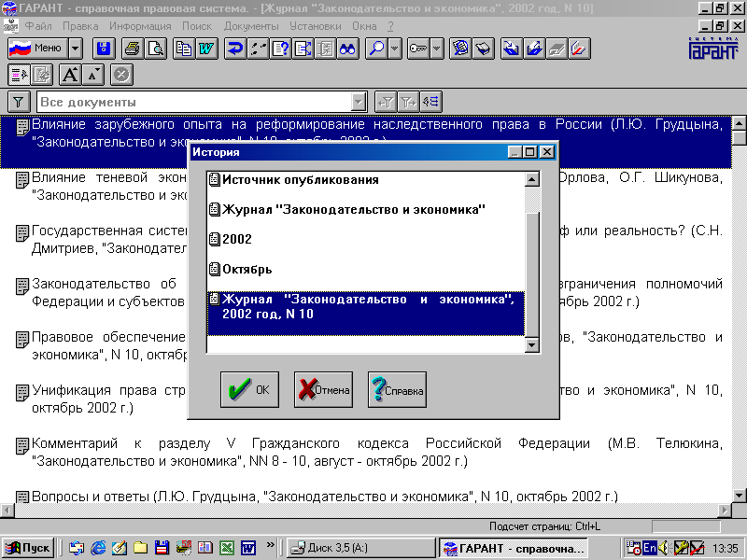747x560 pixels.
Task: Open the Информация menu
Action: [x=140, y=26]
